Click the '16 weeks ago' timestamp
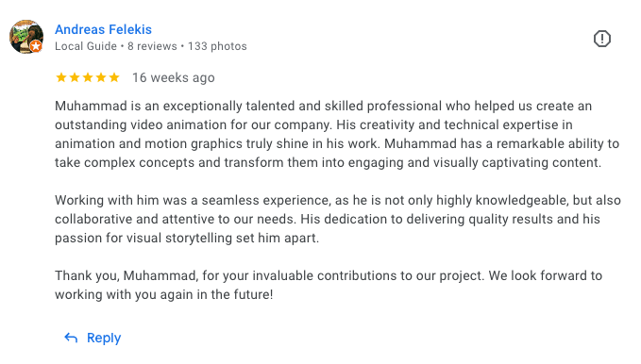 click(x=174, y=77)
